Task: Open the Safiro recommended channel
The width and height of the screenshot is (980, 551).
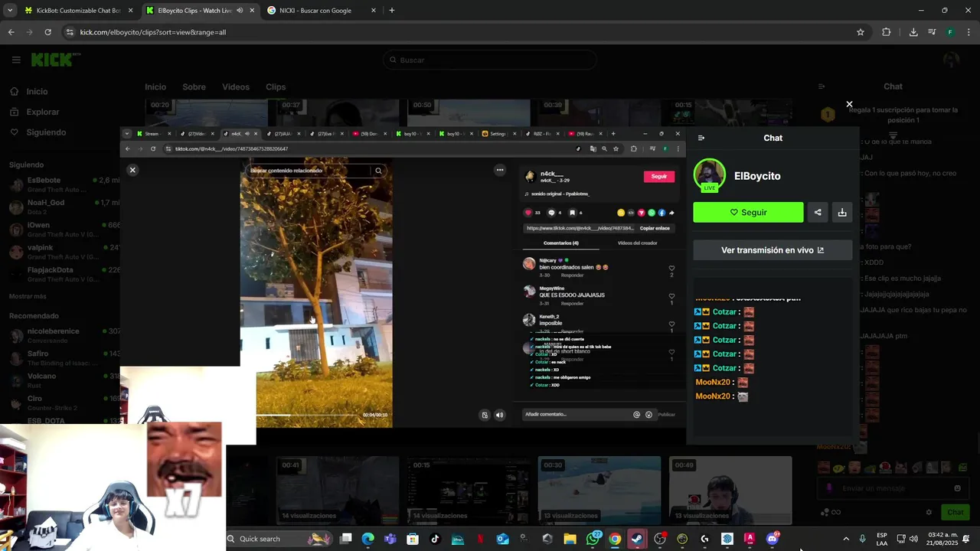Action: [x=65, y=358]
